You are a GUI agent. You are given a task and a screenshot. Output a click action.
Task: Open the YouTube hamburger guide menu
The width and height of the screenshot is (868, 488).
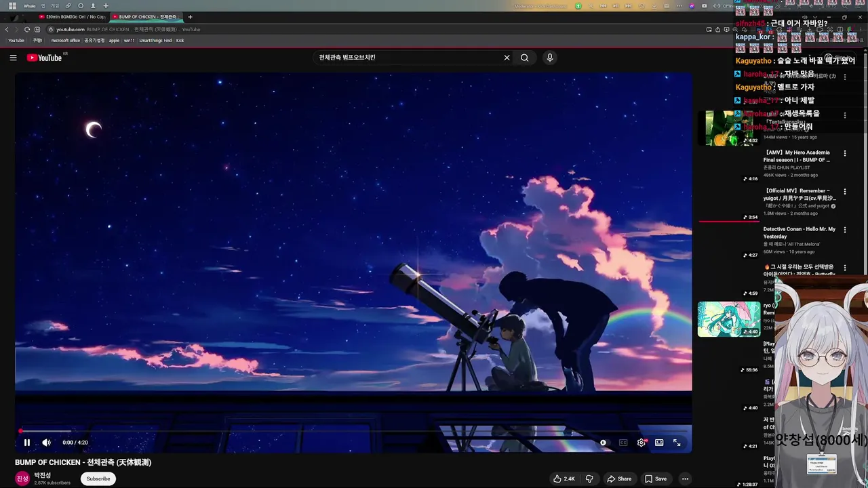click(x=13, y=58)
